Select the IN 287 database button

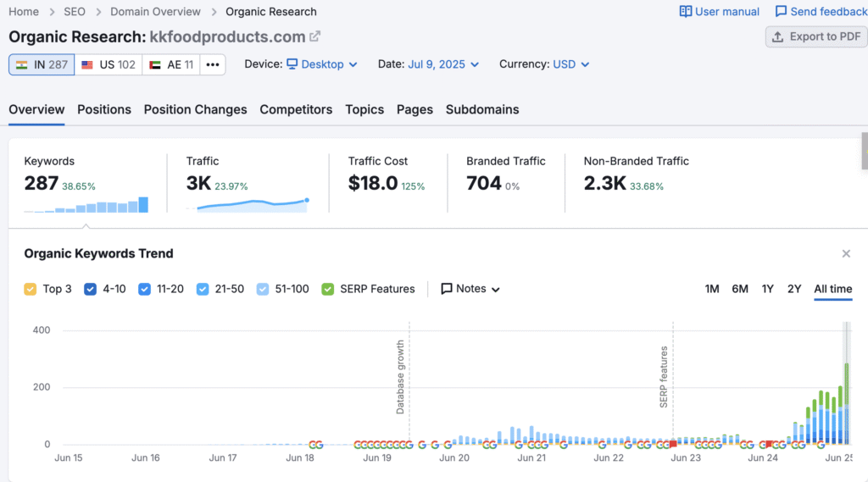pyautogui.click(x=42, y=64)
